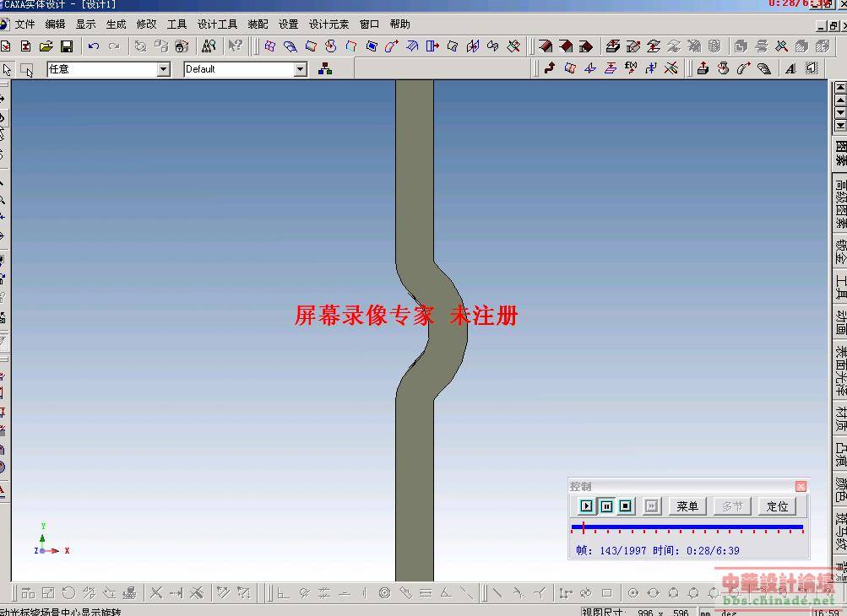This screenshot has height=616, width=847.
Task: Click the search/find binoculars icon
Action: [x=209, y=46]
